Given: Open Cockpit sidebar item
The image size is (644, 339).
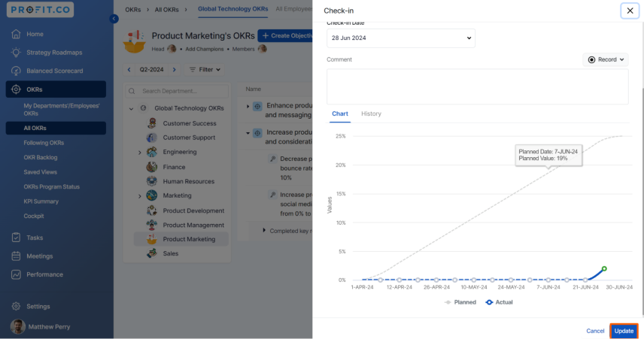Looking at the screenshot, I should pyautogui.click(x=34, y=216).
